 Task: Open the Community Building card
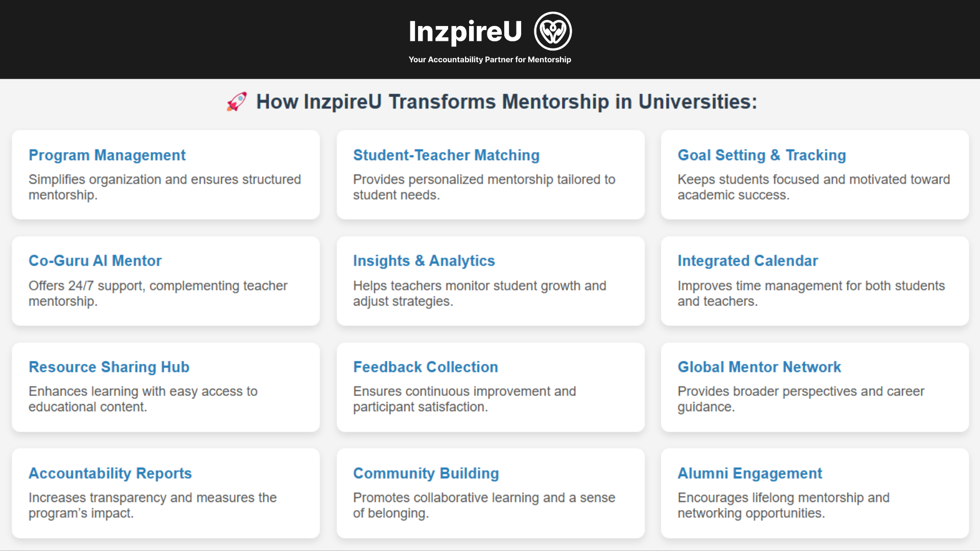click(x=491, y=493)
